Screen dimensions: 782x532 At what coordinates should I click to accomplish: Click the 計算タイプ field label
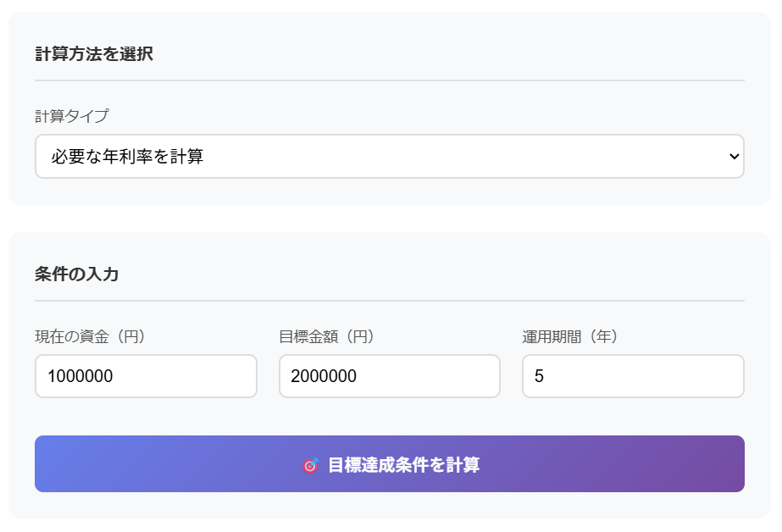[x=72, y=116]
